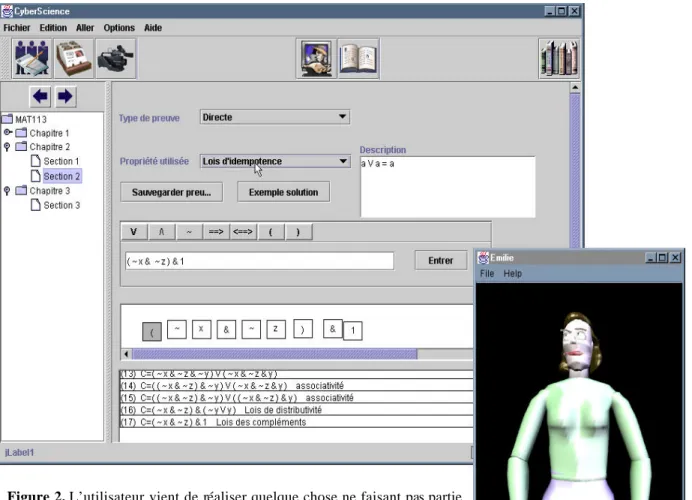The width and height of the screenshot is (692, 500).
Task: Click the main panel vertical scrollbar thumb
Action: click(575, 172)
